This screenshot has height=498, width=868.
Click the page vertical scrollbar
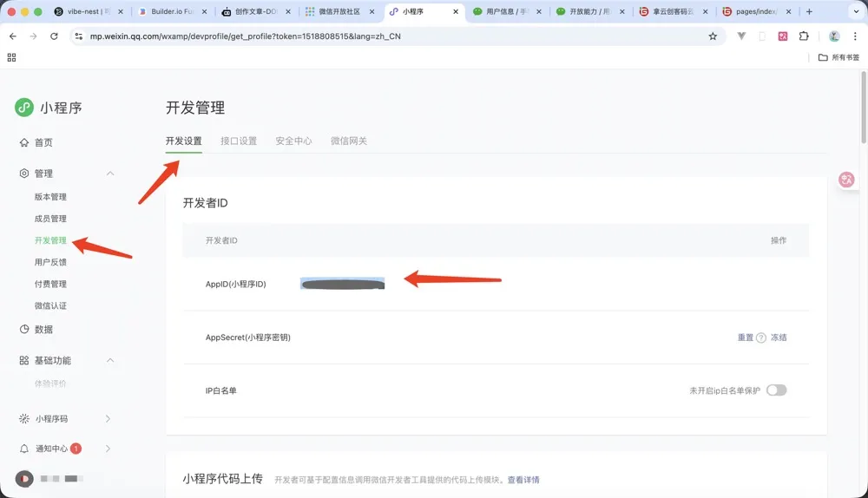tap(864, 108)
